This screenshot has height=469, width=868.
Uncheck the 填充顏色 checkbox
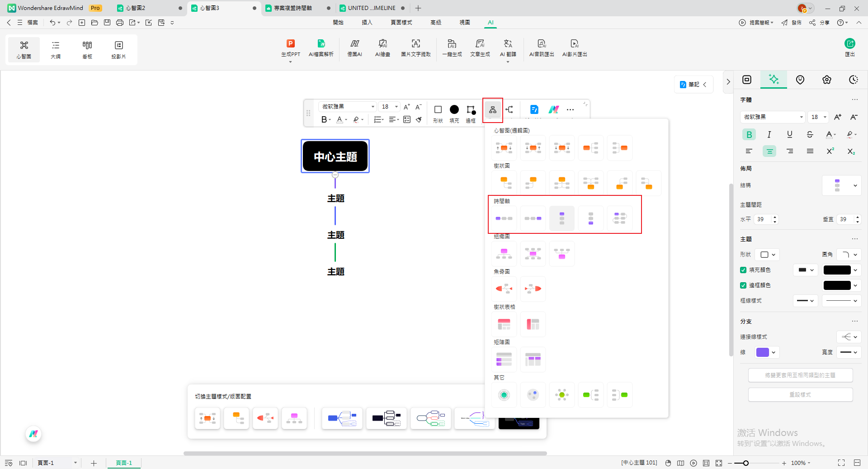coord(743,270)
